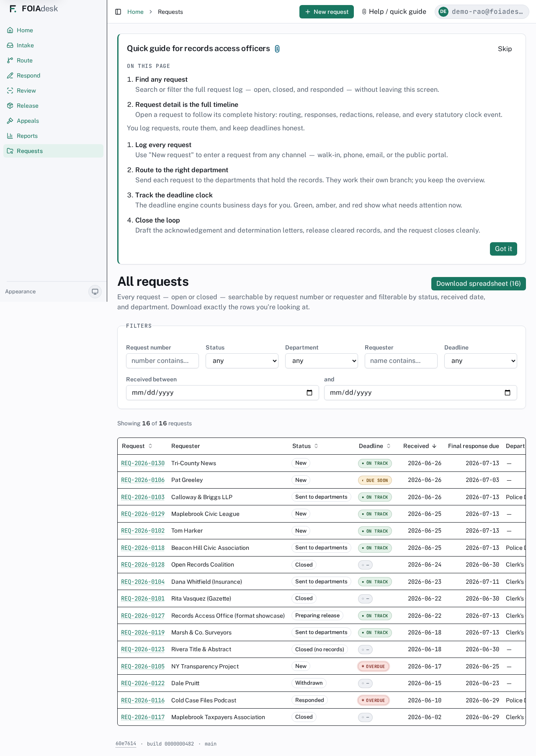Click the Got it button
The width and height of the screenshot is (536, 756).
coord(503,249)
